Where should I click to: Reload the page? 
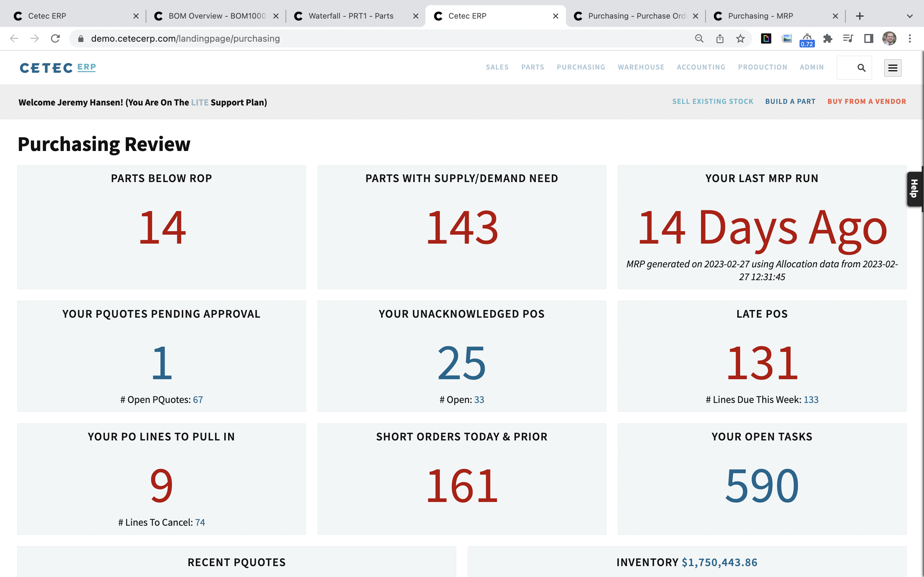(x=56, y=38)
